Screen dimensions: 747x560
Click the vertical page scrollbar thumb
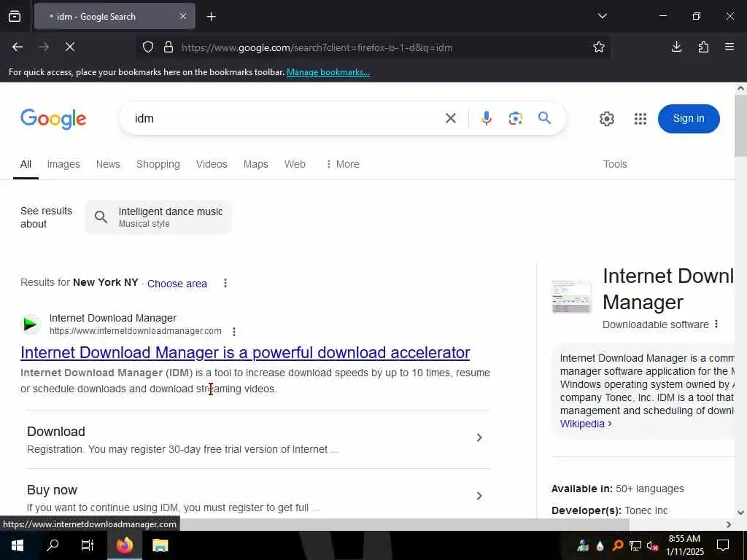(x=740, y=125)
